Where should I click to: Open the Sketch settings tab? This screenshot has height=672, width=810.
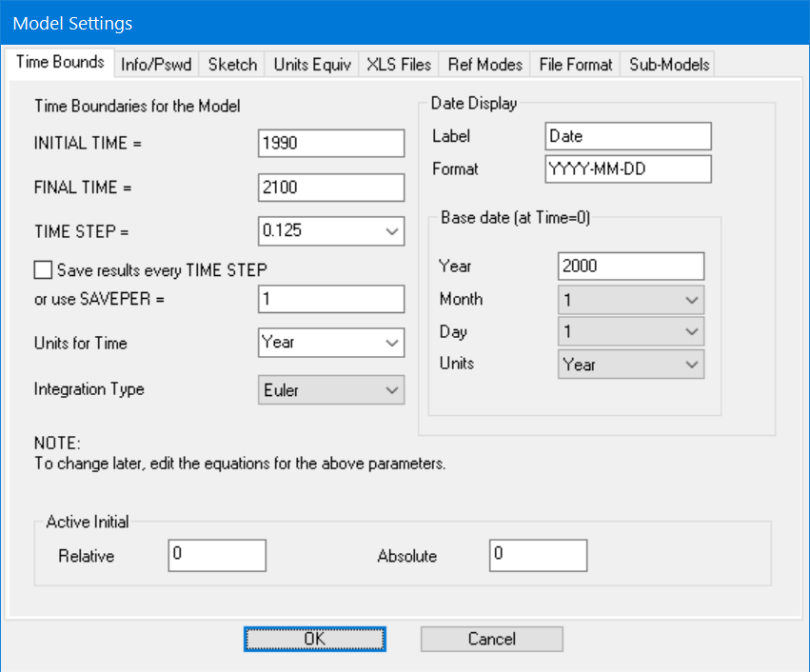tap(231, 64)
